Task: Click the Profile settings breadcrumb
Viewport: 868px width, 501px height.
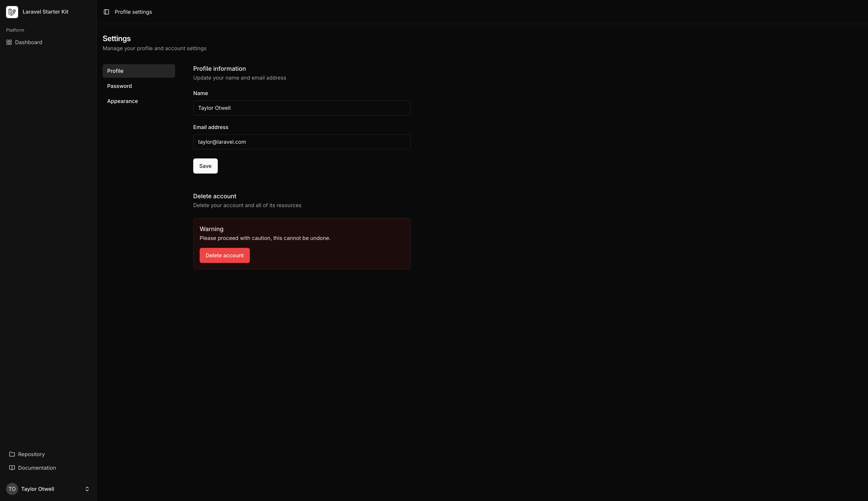Action: pos(133,12)
